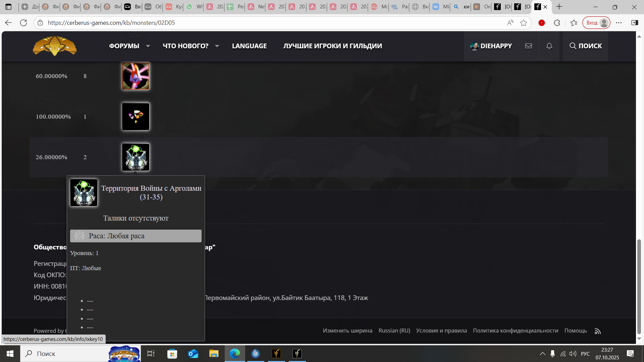Click the 26% drop Argol territory thumbnail
Image resolution: width=644 pixels, height=362 pixels.
click(136, 157)
